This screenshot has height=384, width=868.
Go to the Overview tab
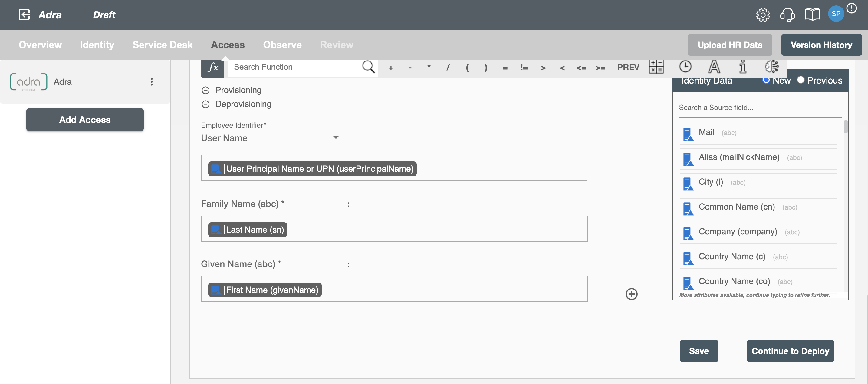tap(40, 45)
